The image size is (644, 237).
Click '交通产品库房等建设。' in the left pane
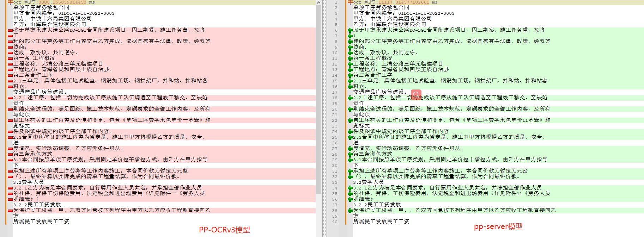(x=40, y=92)
